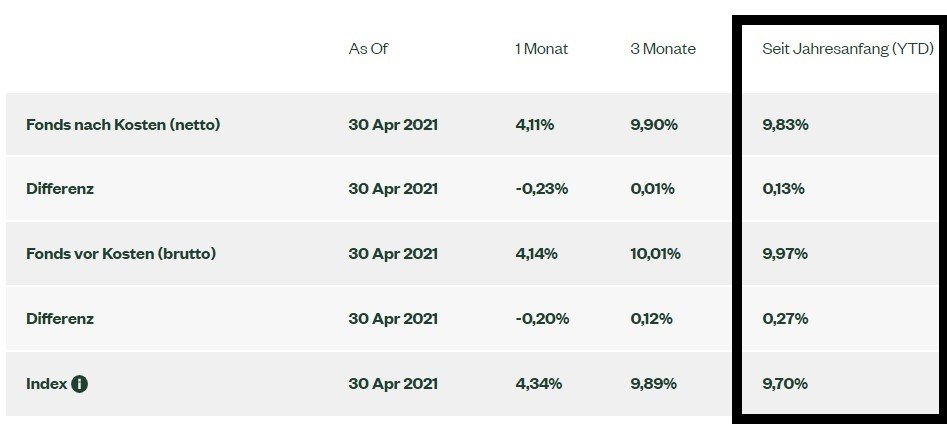Click the "Seit Jahresanfang (YTD)" column header
947x428 pixels.
pos(848,49)
